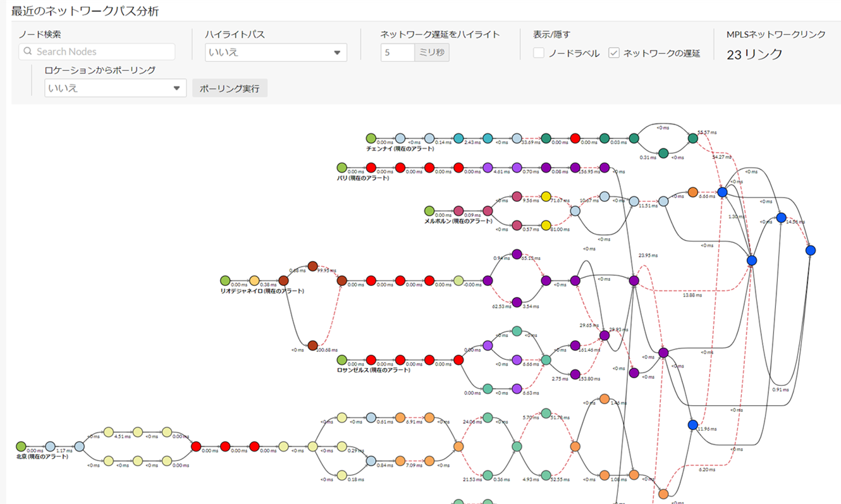Click the magnifier icon in node search
841x504 pixels.
(28, 52)
